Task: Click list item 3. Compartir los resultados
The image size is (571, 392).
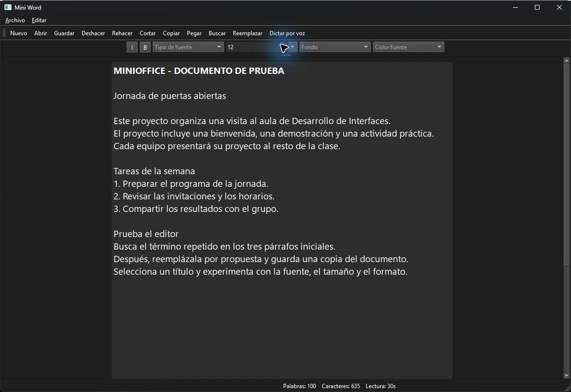Action: point(196,209)
